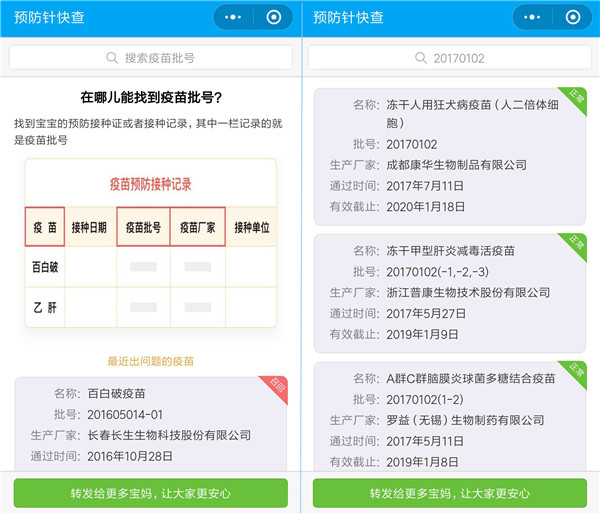Open the 冻干人用狂犬病疫苗 result card
Viewport: 600px width, 514px height.
pyautogui.click(x=450, y=155)
